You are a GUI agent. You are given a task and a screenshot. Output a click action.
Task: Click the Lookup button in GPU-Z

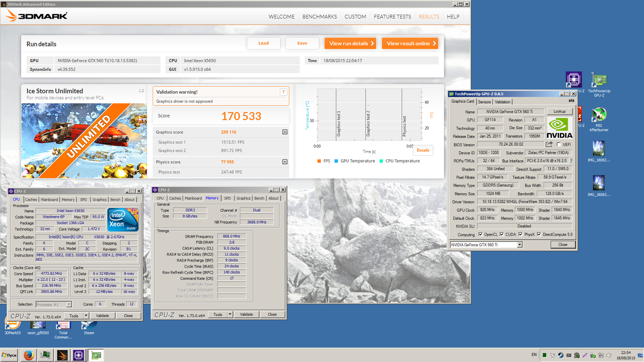click(x=559, y=111)
